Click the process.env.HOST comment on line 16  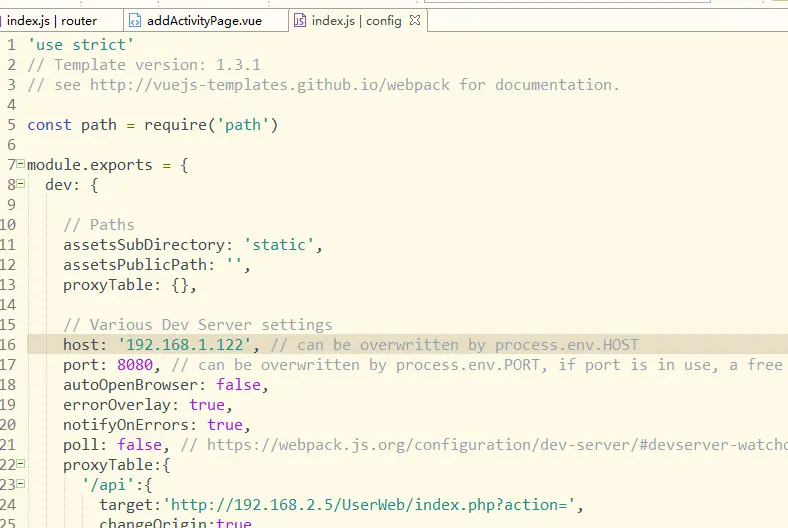454,345
